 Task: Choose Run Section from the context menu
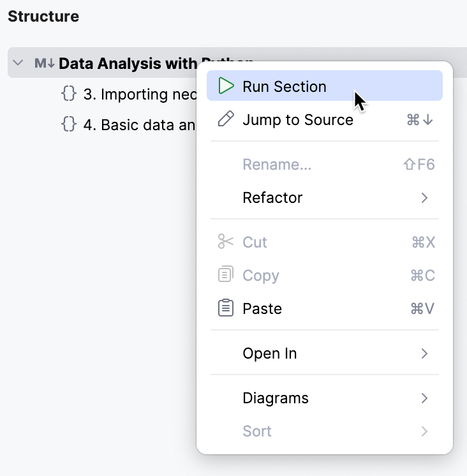pos(285,86)
